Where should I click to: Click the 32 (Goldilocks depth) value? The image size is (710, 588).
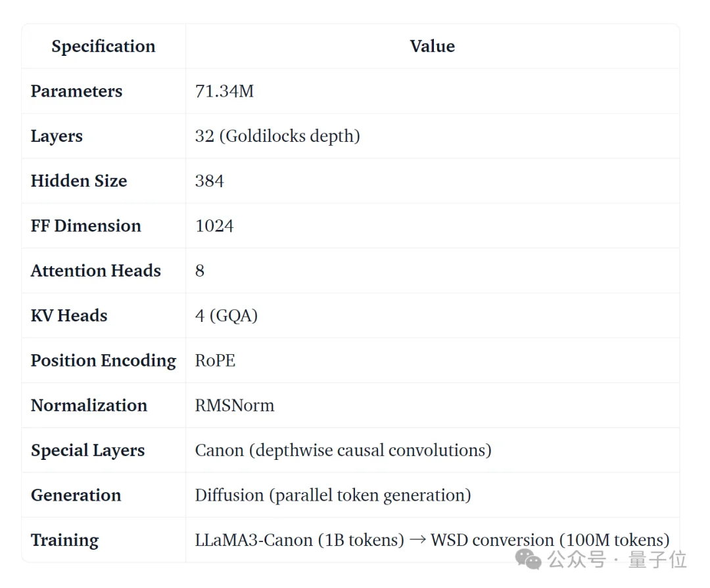(277, 137)
